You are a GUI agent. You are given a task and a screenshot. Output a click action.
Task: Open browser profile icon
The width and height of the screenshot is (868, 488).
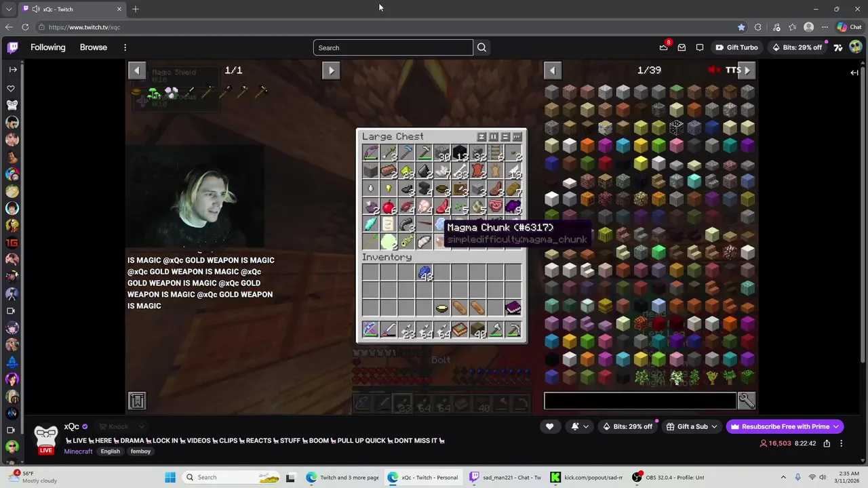coord(808,27)
